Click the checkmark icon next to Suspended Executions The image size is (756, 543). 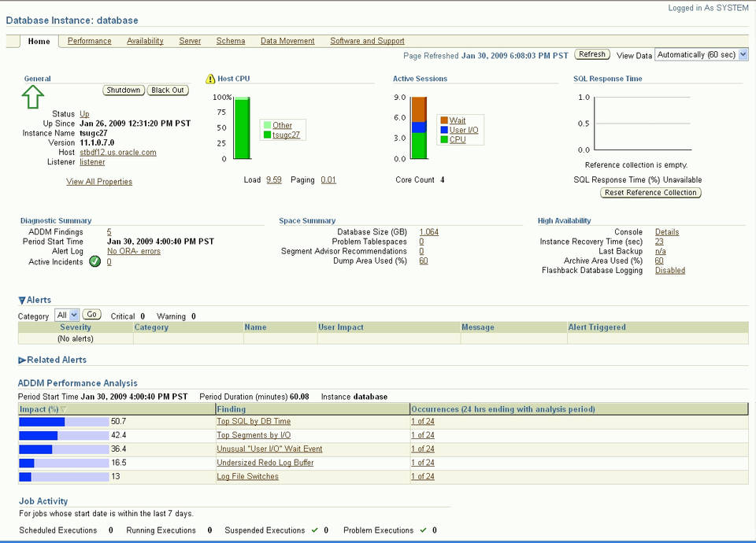tap(313, 530)
